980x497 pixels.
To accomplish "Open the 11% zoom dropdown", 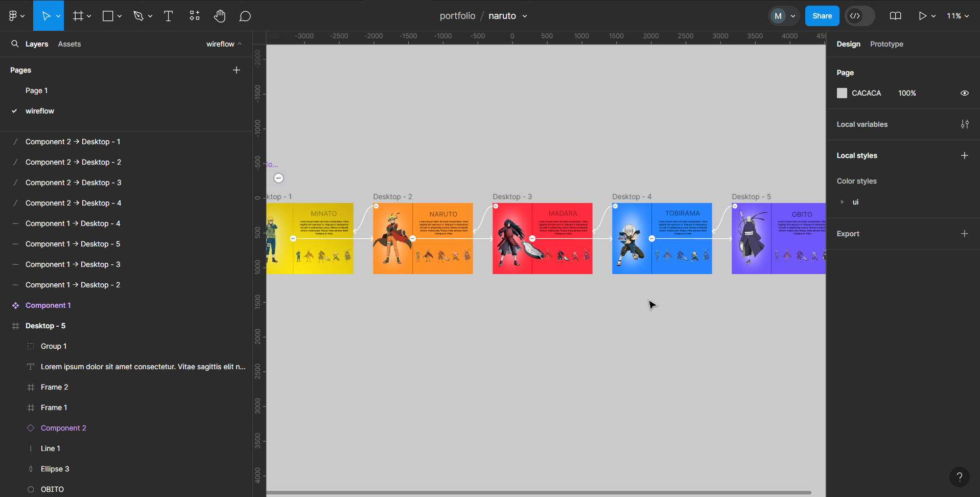I will pos(958,16).
